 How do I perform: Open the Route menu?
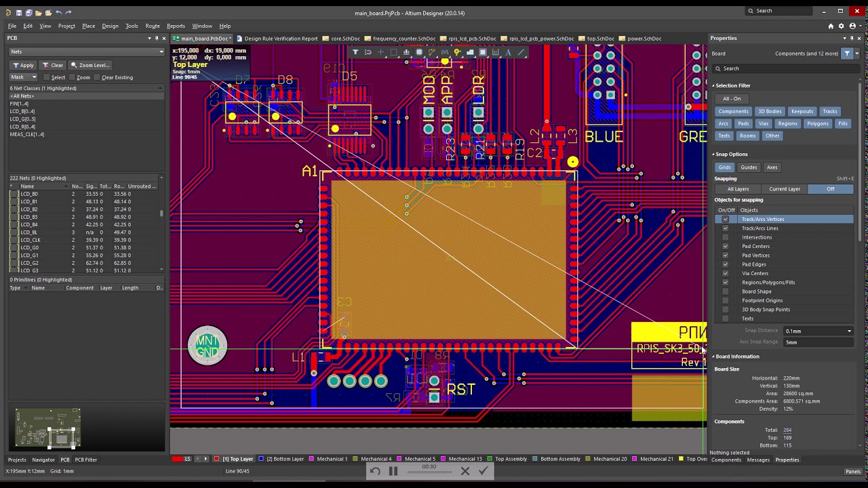153,26
